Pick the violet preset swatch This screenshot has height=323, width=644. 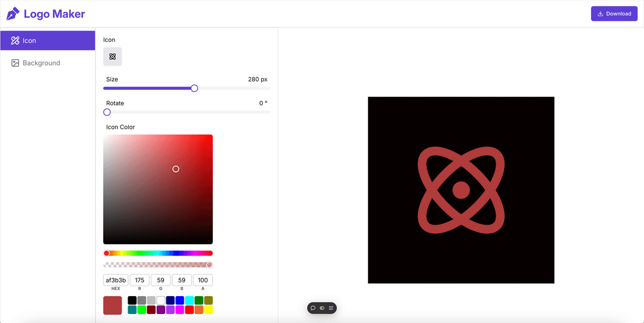[x=171, y=310]
